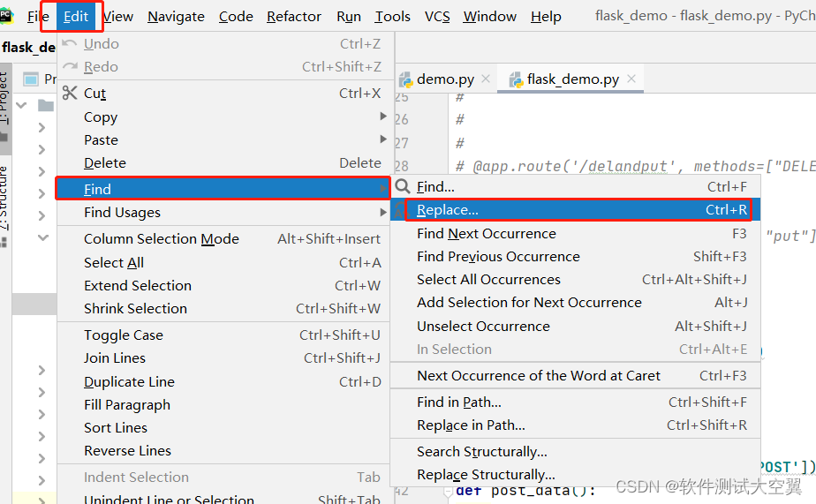Expand the Paste submenu
Viewport: 816px width, 504px height.
click(x=223, y=140)
